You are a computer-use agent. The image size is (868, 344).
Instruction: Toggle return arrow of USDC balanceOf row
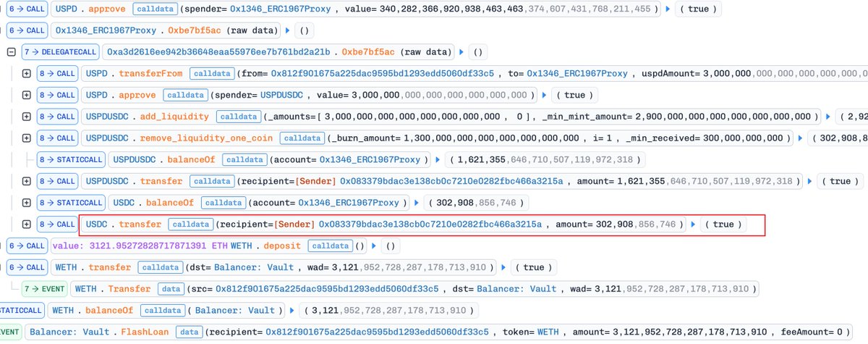tap(415, 203)
